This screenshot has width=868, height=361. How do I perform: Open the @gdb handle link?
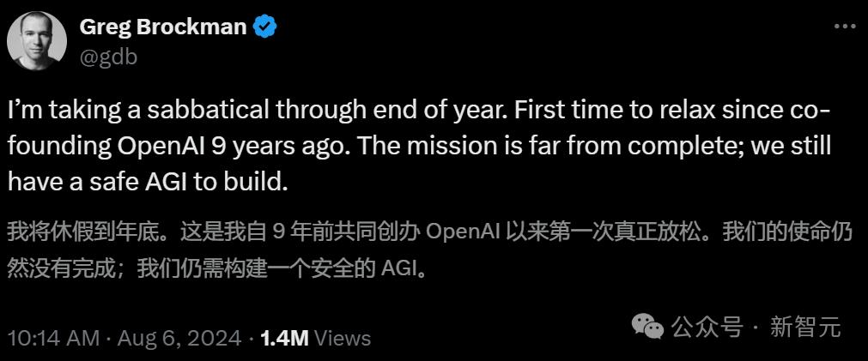[107, 57]
